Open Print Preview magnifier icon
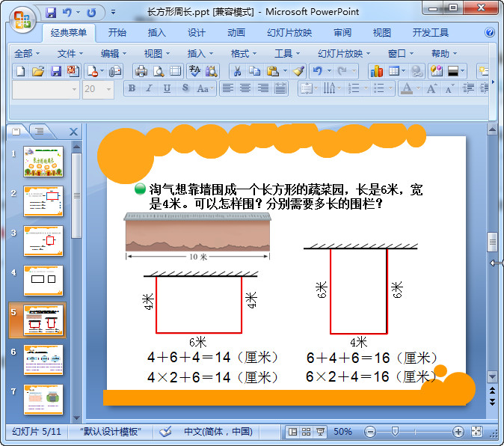Viewport: 504px width, 446px height. 158,71
